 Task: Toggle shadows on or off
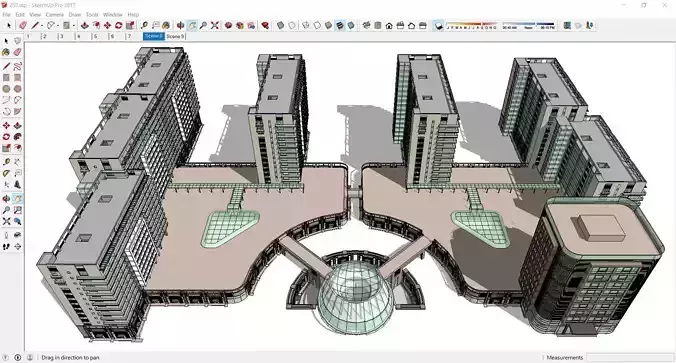click(x=438, y=26)
